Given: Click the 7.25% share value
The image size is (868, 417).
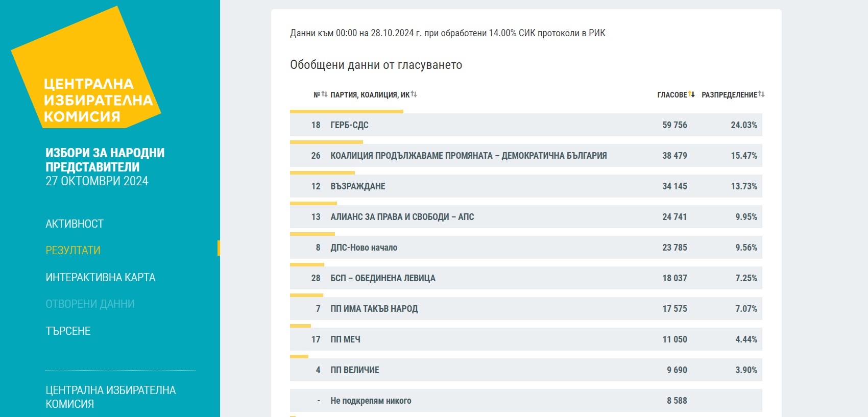Looking at the screenshot, I should [746, 278].
